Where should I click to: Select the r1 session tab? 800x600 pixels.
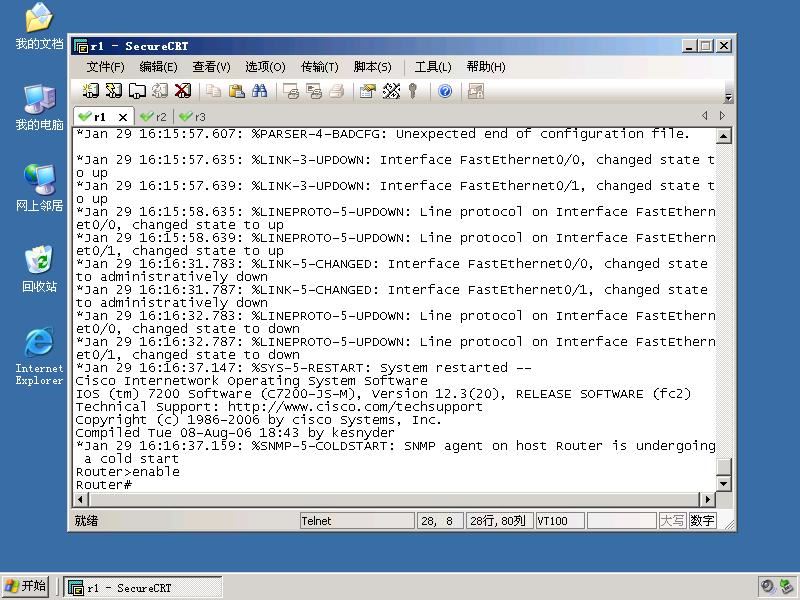coord(99,117)
